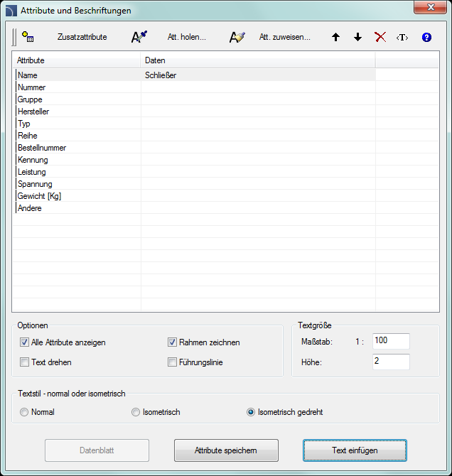Click Attribute speichern button
452x476 pixels.
[x=226, y=450]
